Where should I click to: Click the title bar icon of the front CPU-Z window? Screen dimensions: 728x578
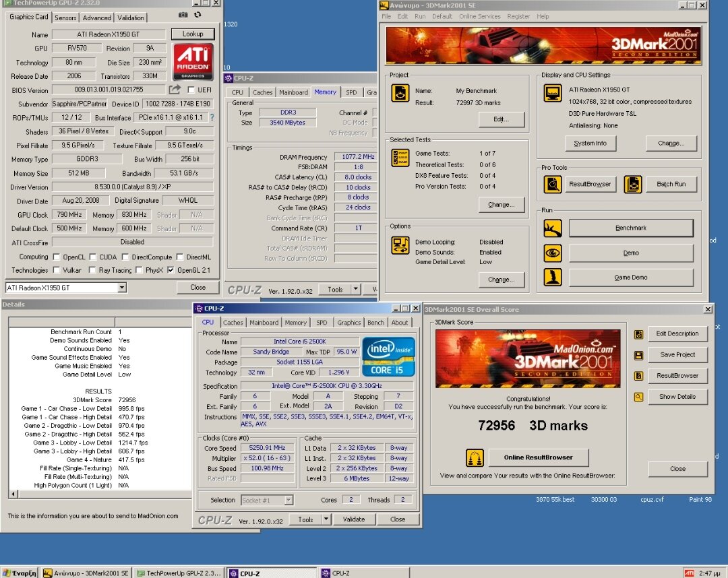click(199, 309)
